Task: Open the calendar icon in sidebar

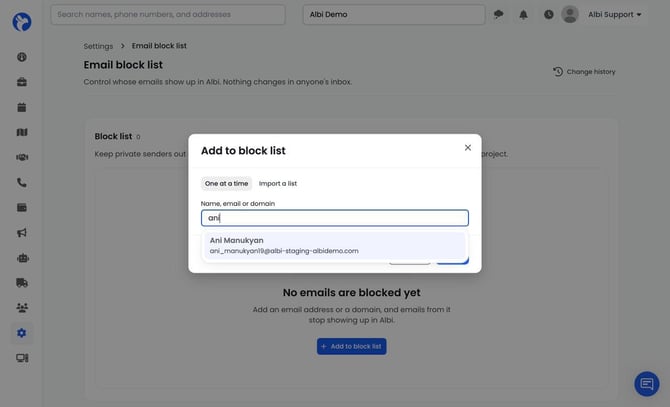Action: pyautogui.click(x=22, y=107)
